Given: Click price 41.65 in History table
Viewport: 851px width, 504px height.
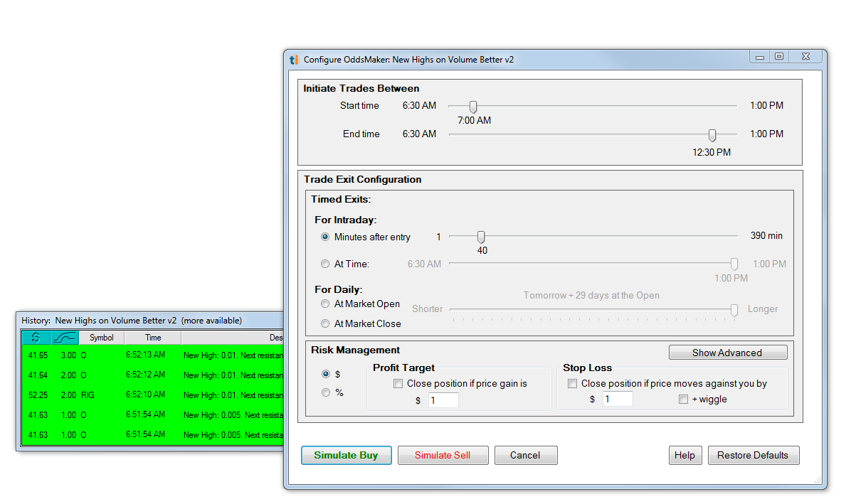Looking at the screenshot, I should [38, 355].
